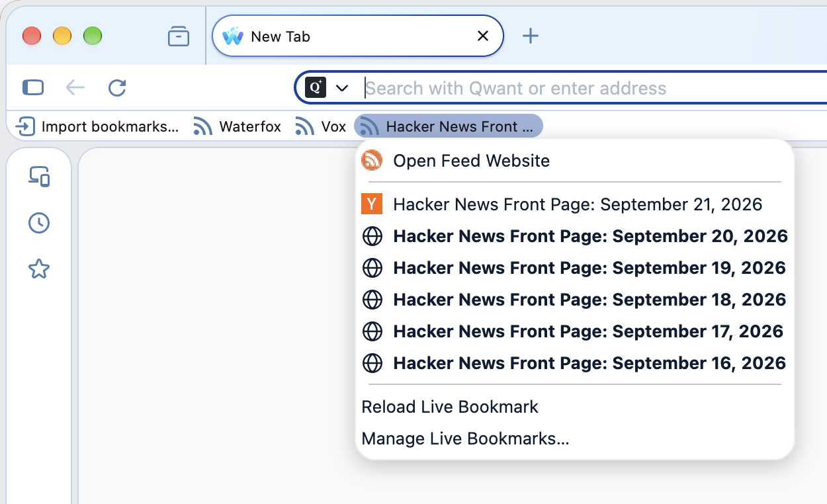This screenshot has height=504, width=827.
Task: Open the history clock sidebar icon
Action: pyautogui.click(x=39, y=223)
